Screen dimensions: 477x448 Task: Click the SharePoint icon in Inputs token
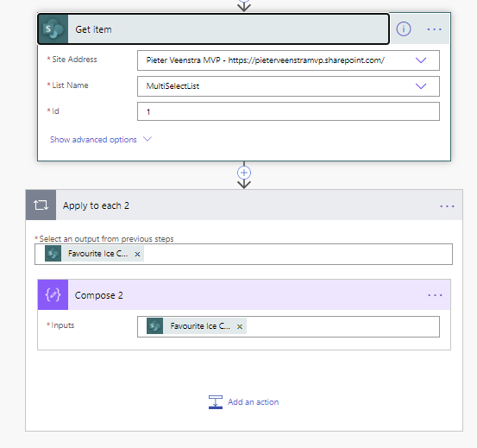pyautogui.click(x=155, y=326)
